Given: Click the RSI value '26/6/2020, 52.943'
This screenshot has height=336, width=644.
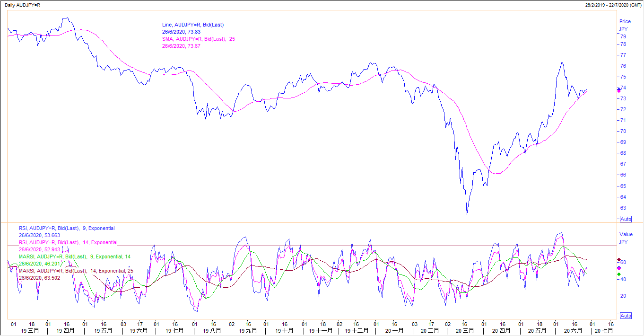Looking at the screenshot, I should pyautogui.click(x=40, y=249).
